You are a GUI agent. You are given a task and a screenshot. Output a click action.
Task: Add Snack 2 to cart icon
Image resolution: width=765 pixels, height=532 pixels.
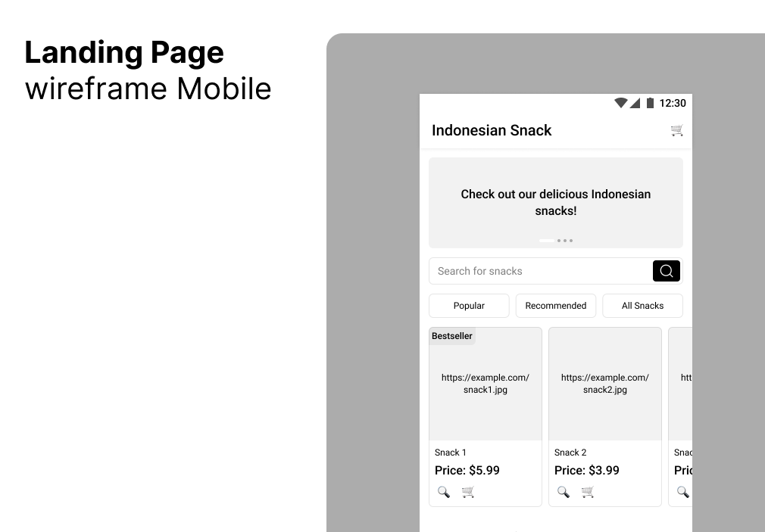(x=588, y=492)
